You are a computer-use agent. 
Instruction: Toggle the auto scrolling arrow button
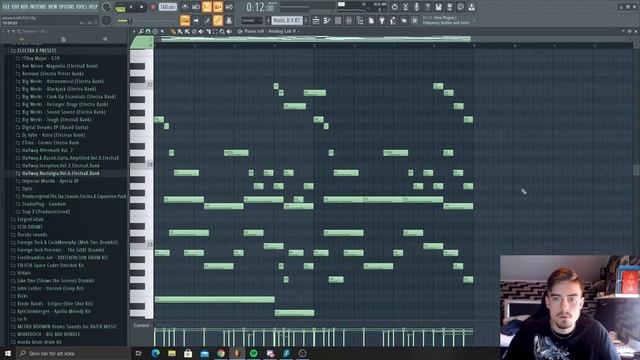tap(196, 20)
